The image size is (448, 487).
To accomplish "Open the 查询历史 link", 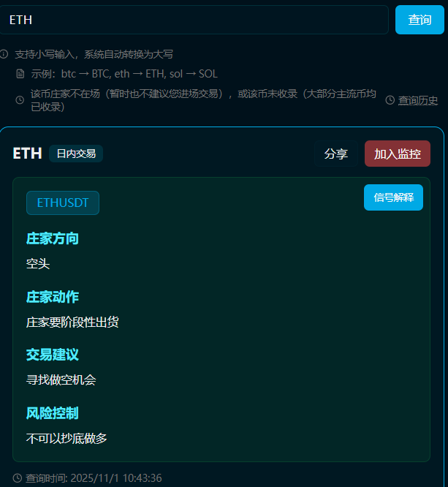I will [418, 100].
